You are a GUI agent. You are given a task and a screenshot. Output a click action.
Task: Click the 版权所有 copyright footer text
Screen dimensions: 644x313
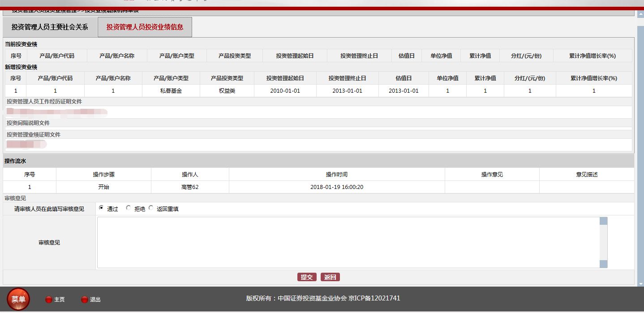323,298
